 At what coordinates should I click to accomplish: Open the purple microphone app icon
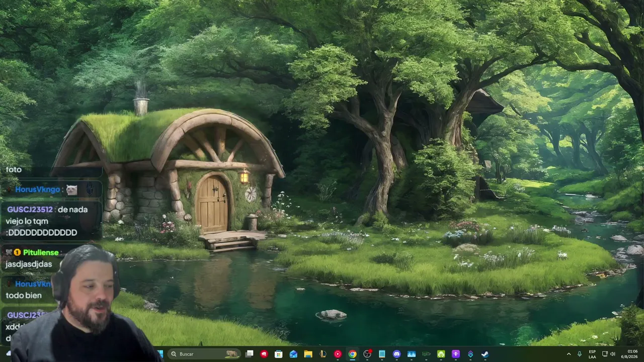click(x=456, y=354)
